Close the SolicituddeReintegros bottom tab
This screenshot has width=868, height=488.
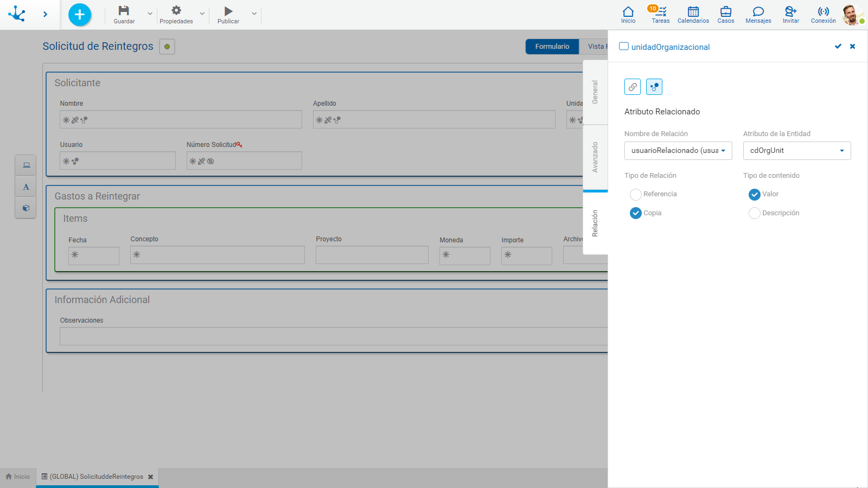click(x=151, y=477)
